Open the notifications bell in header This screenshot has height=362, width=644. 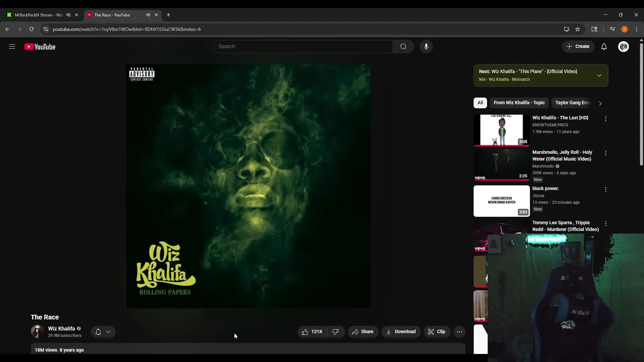pos(604,47)
